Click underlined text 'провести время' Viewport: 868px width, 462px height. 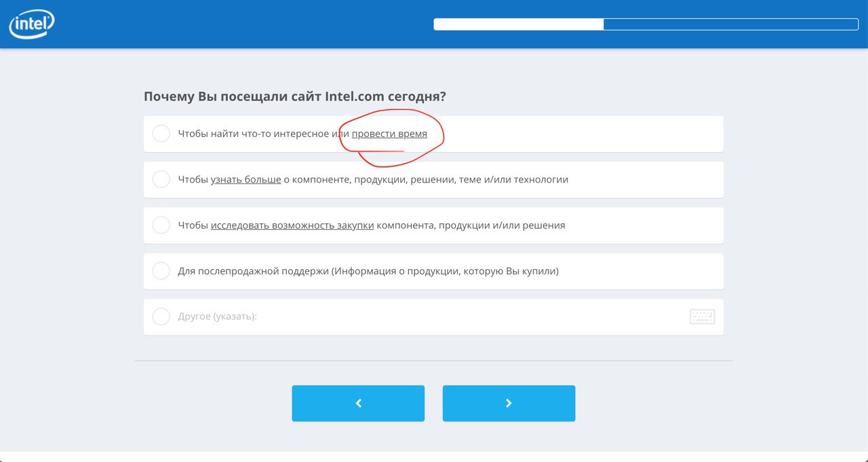[389, 134]
